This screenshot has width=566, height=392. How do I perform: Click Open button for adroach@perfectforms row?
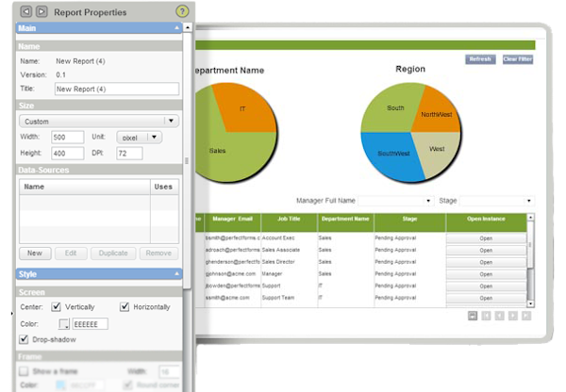486,251
